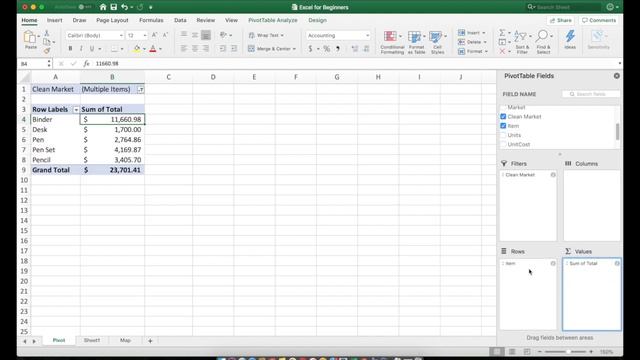
Task: Toggle Italic formatting
Action: [81, 49]
